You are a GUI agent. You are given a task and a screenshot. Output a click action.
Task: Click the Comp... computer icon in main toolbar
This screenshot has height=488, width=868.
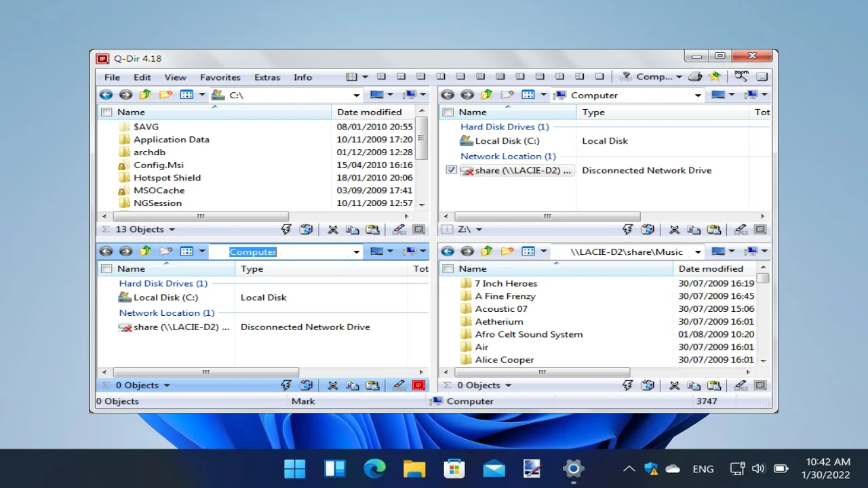point(626,77)
